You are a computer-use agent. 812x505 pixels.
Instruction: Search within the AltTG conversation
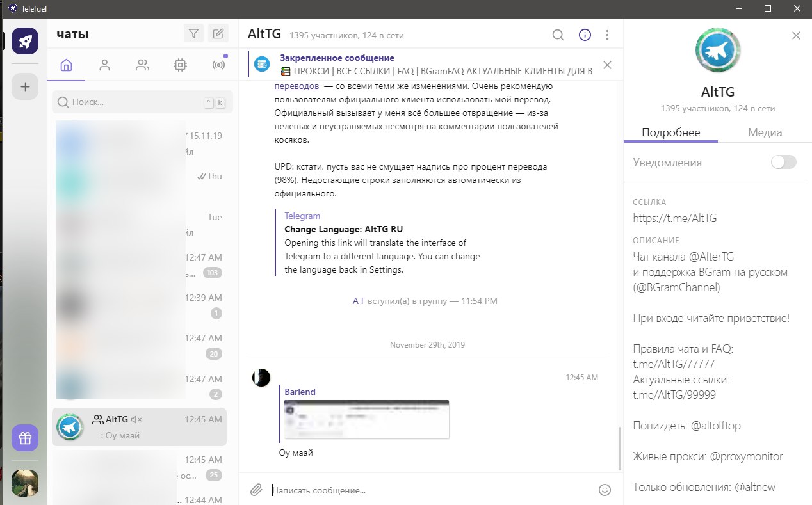558,35
